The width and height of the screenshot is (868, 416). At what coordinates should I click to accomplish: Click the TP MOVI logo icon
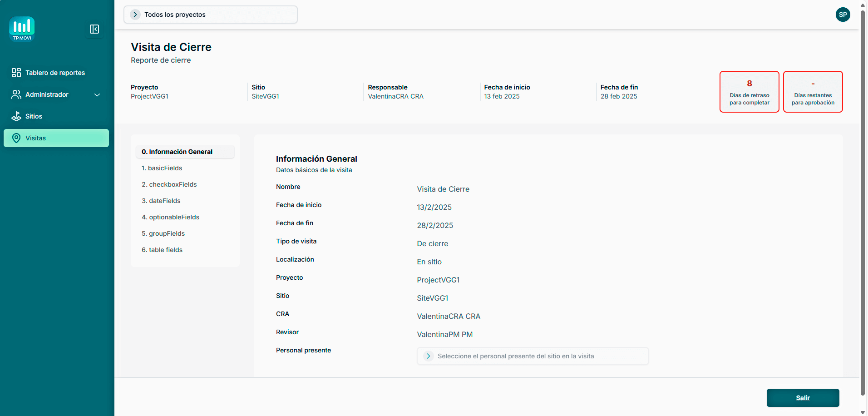tap(22, 29)
